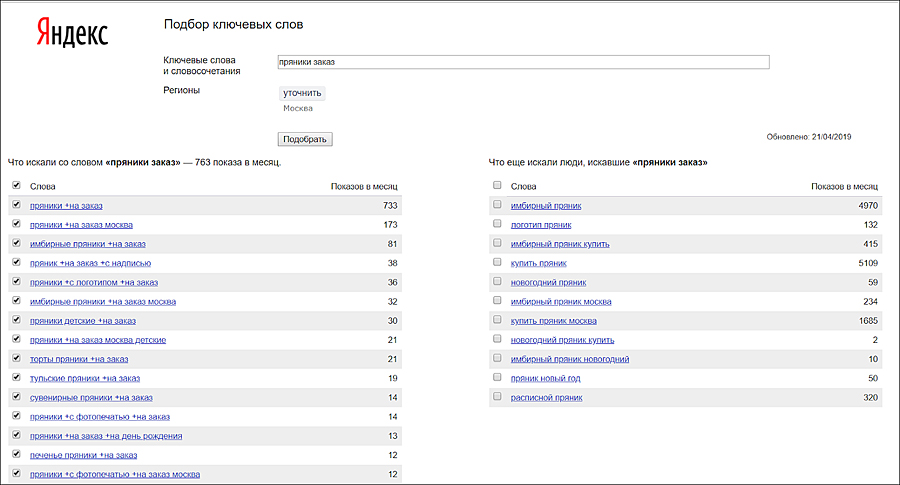The height and width of the screenshot is (485, 900).
Task: Open the «пряник новый год» link
Action: (x=546, y=378)
